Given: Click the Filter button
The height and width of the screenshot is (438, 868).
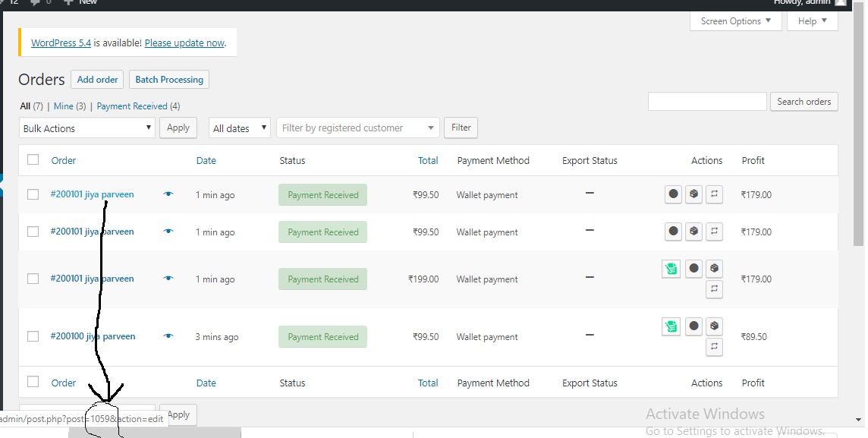Looking at the screenshot, I should pos(461,128).
